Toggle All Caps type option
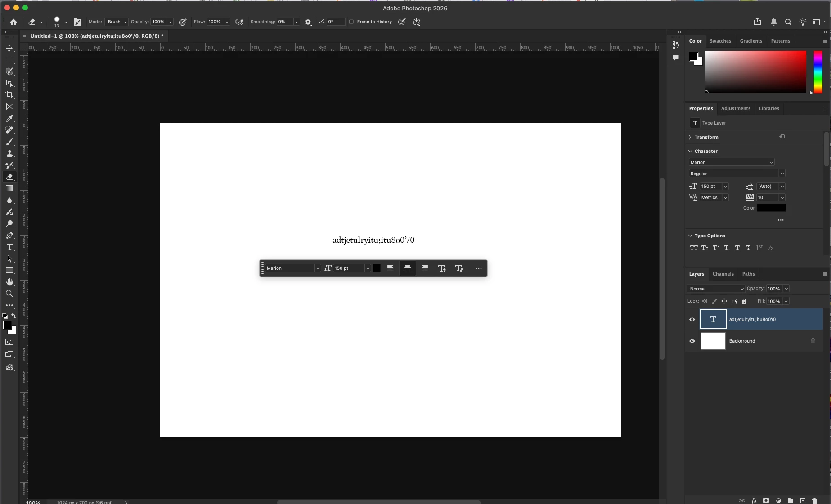Image resolution: width=831 pixels, height=504 pixels. tap(694, 248)
